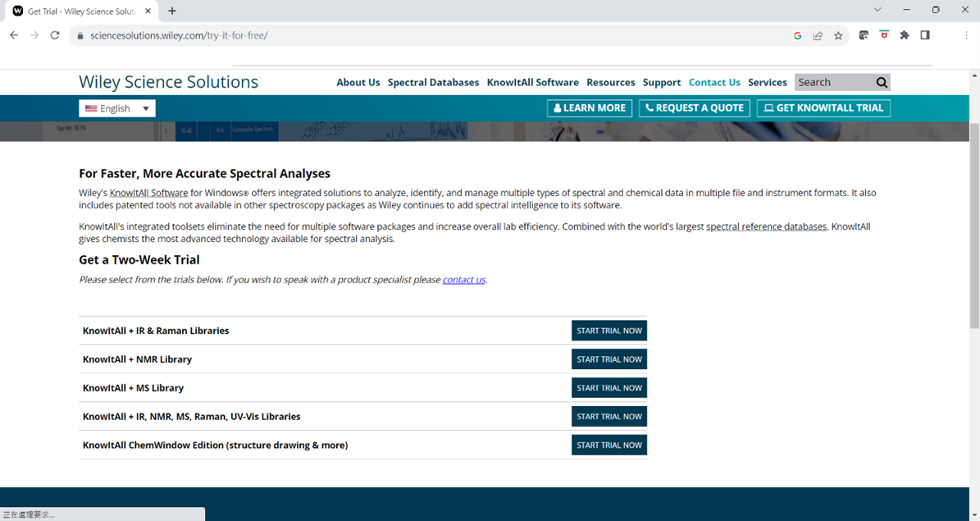
Task: Open Chrome three-dot menu
Action: coord(966,35)
